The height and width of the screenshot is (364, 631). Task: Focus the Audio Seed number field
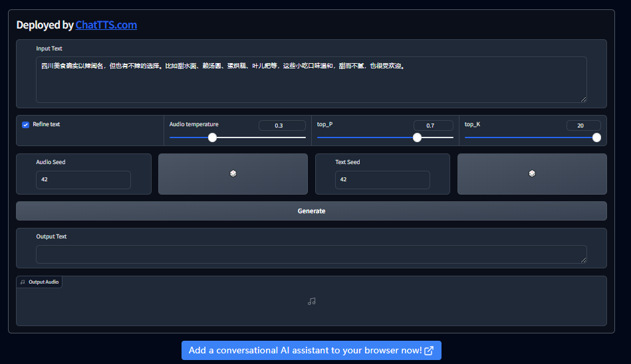pos(83,179)
